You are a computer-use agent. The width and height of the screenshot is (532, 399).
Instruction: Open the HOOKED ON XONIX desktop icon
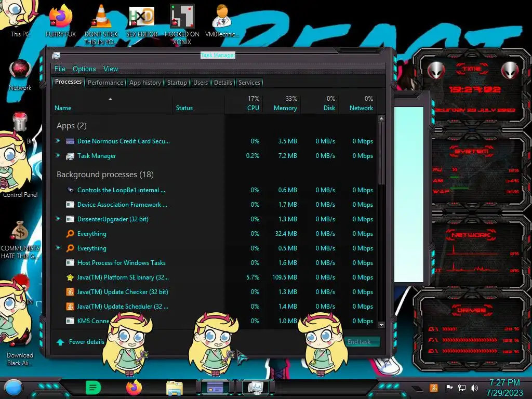pos(182,24)
